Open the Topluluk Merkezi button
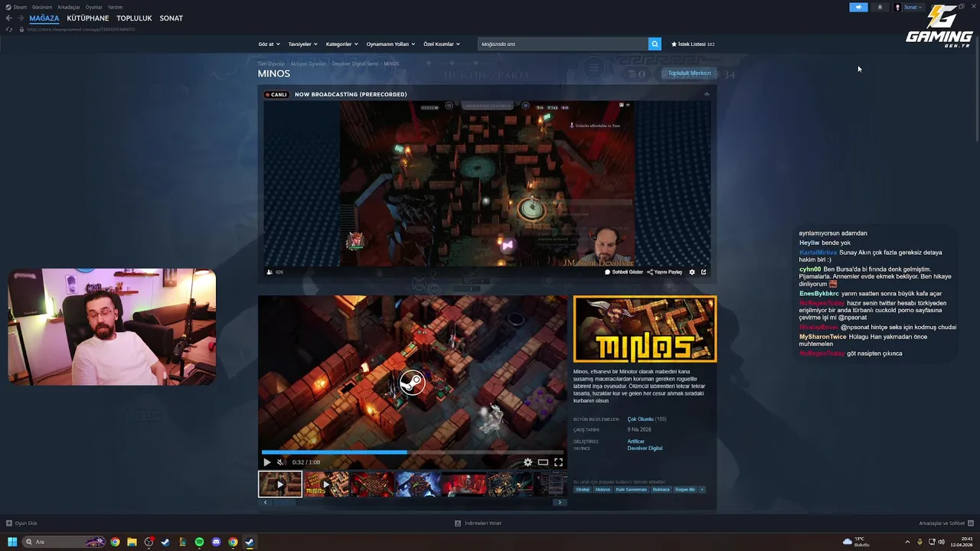The image size is (980, 551). 689,73
